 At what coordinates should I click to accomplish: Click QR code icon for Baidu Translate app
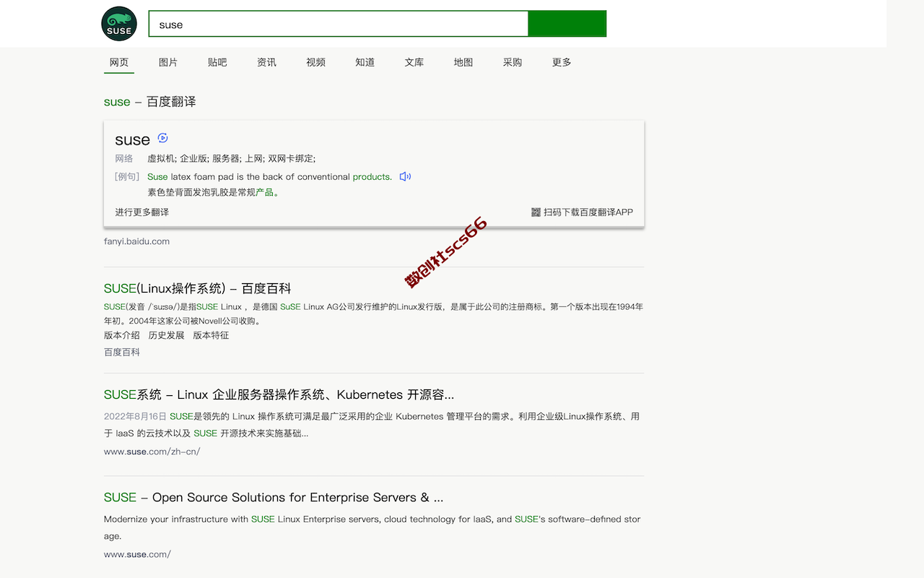536,212
